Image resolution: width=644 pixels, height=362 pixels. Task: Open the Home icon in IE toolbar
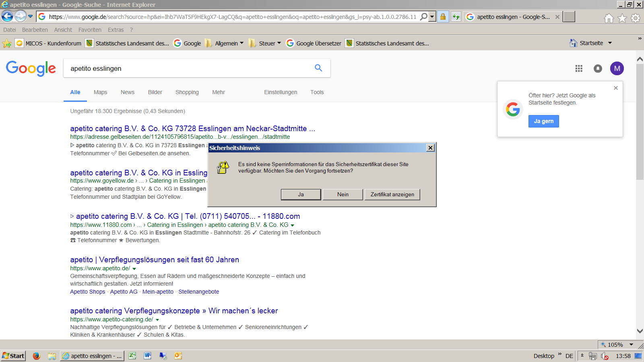(609, 18)
